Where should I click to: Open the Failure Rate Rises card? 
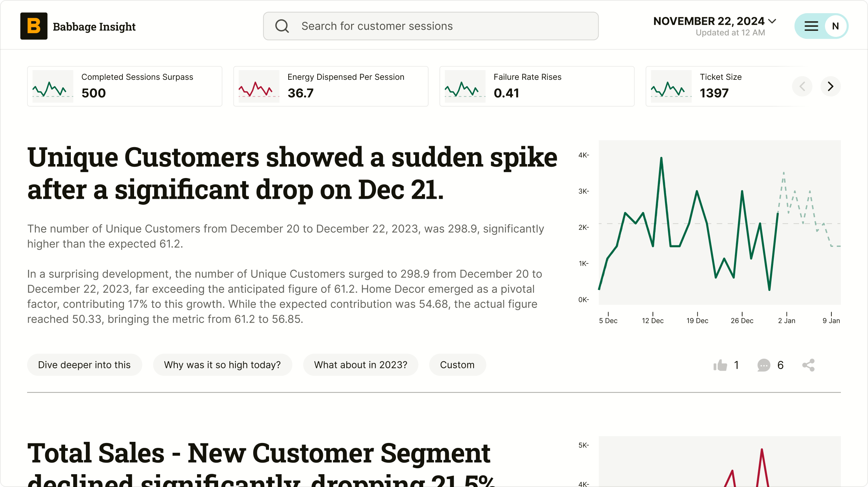537,86
